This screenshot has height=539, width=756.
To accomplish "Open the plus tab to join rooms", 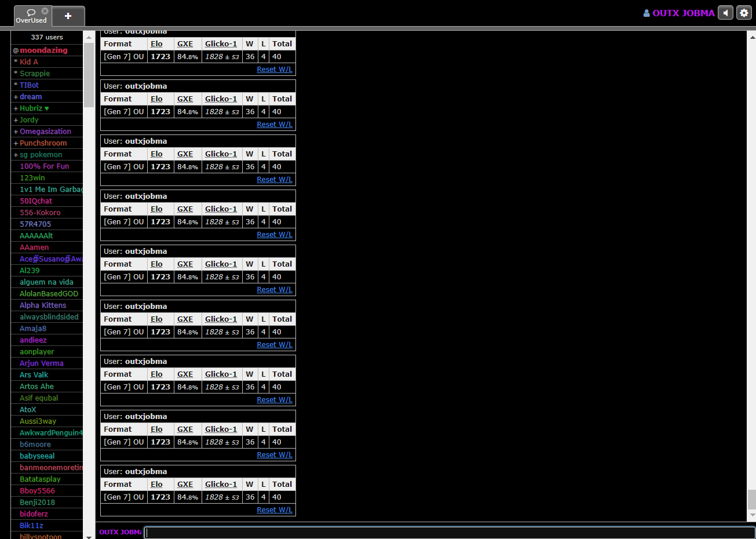I will pyautogui.click(x=68, y=16).
